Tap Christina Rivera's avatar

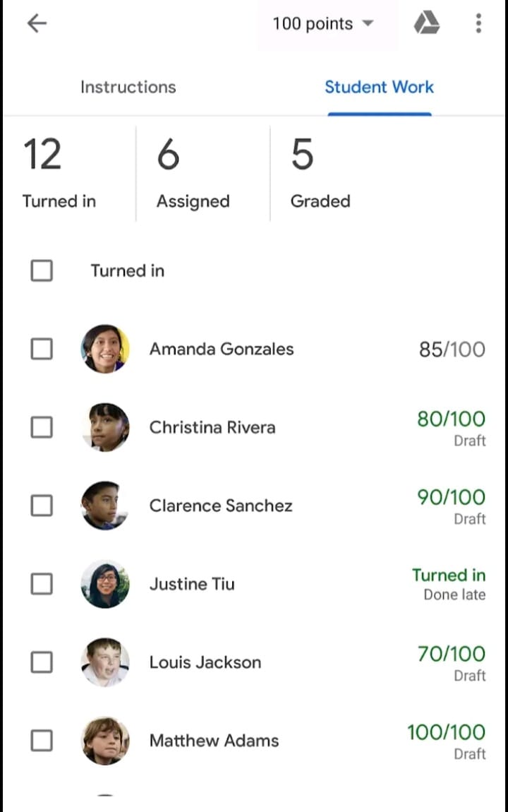(105, 427)
